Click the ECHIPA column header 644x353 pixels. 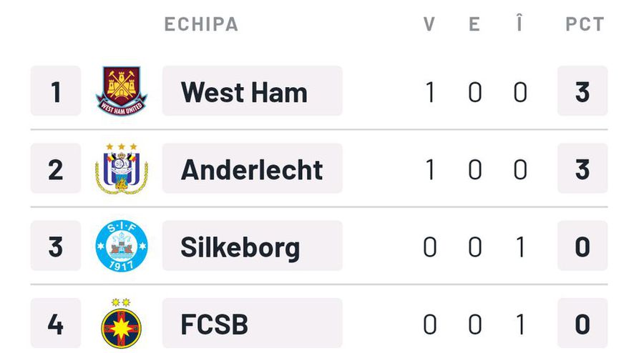[x=201, y=24]
